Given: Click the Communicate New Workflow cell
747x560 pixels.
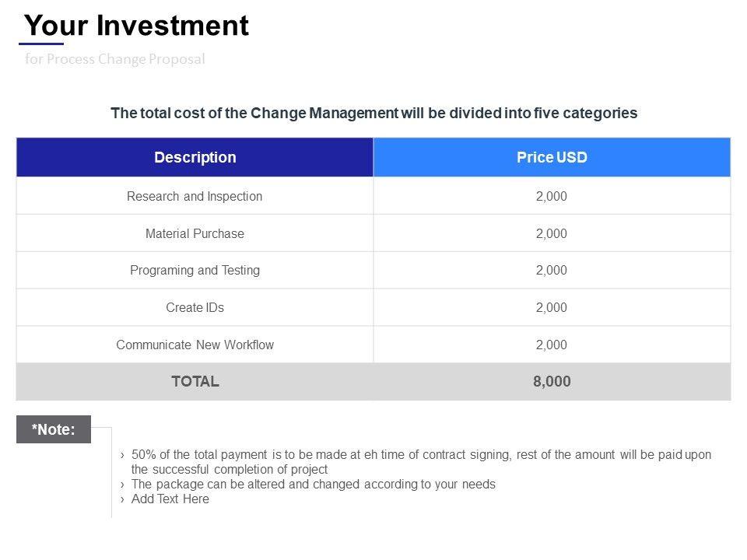Looking at the screenshot, I should click(x=195, y=345).
